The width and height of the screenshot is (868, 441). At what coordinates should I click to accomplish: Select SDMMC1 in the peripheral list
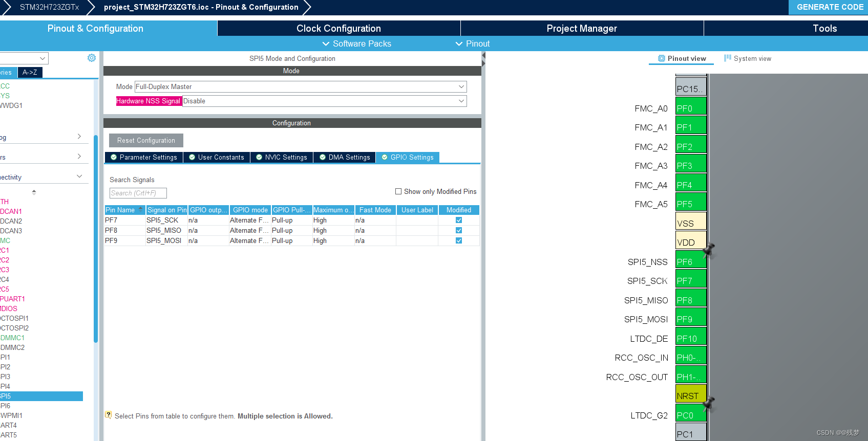(12, 338)
